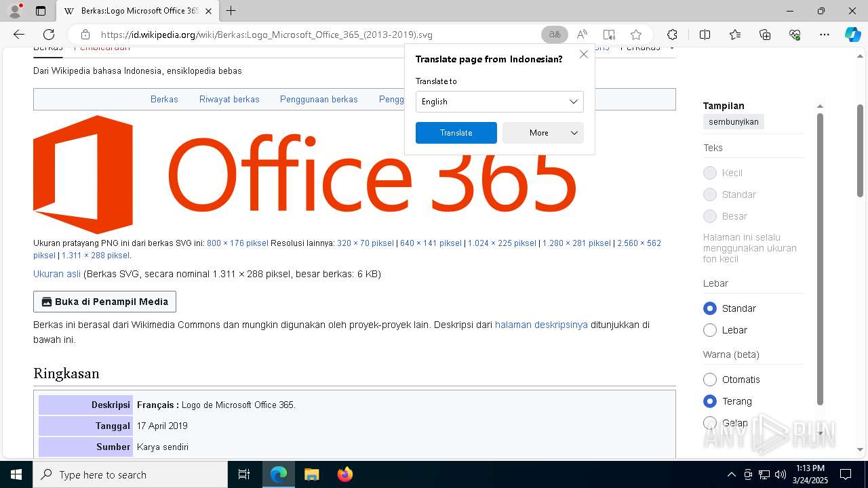Click Buka di Penampil Media button

104,302
